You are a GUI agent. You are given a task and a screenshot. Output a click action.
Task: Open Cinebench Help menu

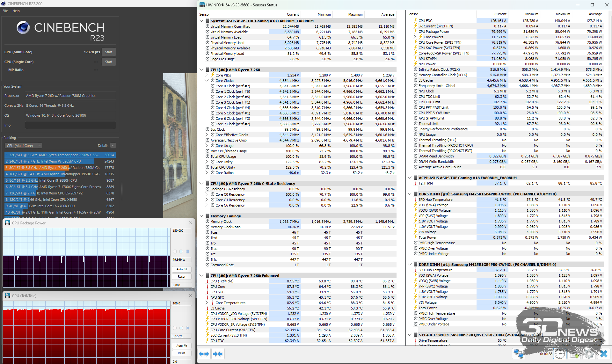pyautogui.click(x=16, y=11)
